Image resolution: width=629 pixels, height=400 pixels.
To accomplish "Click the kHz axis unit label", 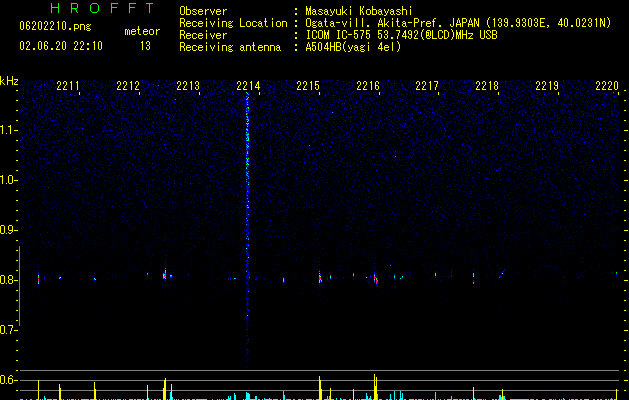I will point(9,81).
